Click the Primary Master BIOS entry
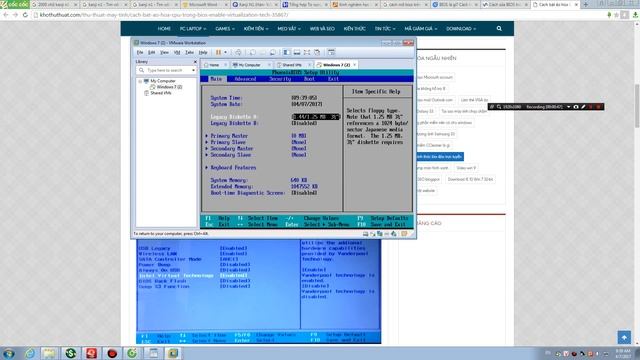The image size is (640, 360). 229,136
